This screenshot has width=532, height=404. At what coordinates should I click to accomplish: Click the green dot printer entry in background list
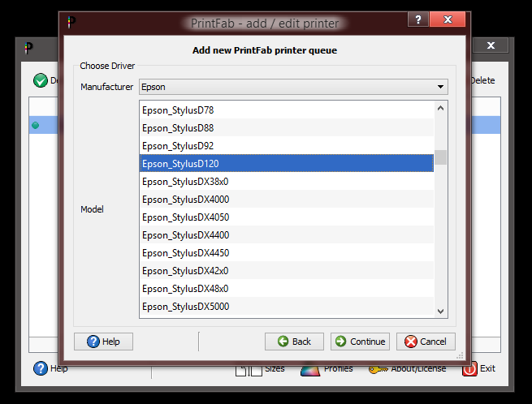pos(35,126)
